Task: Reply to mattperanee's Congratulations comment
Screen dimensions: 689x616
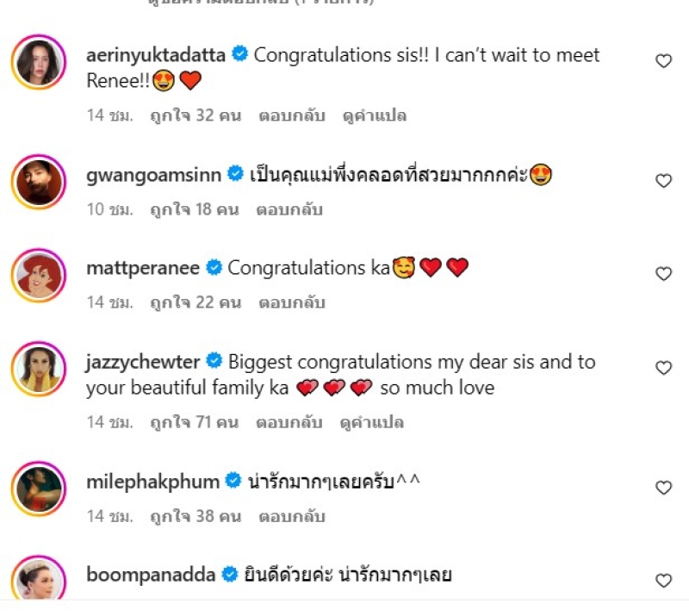Action: click(x=290, y=302)
